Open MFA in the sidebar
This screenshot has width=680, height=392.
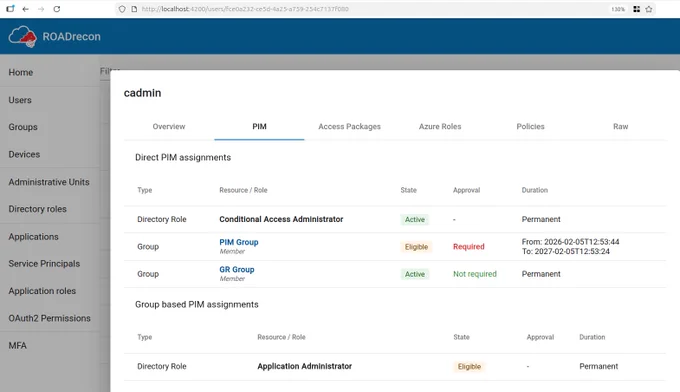click(18, 346)
